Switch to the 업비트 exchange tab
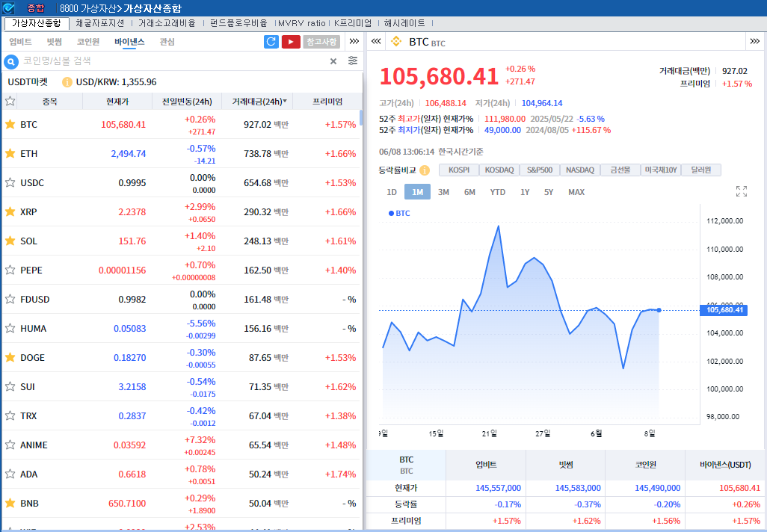 tap(20, 42)
